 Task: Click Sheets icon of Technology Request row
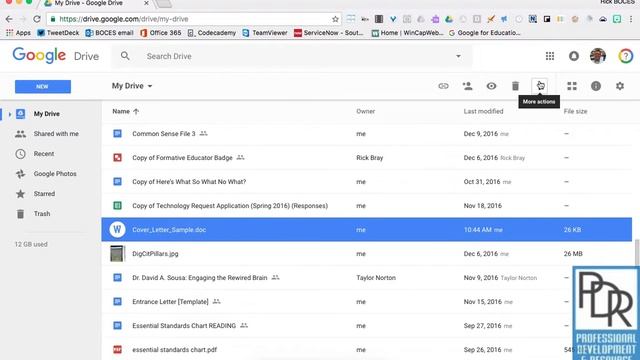click(x=117, y=206)
